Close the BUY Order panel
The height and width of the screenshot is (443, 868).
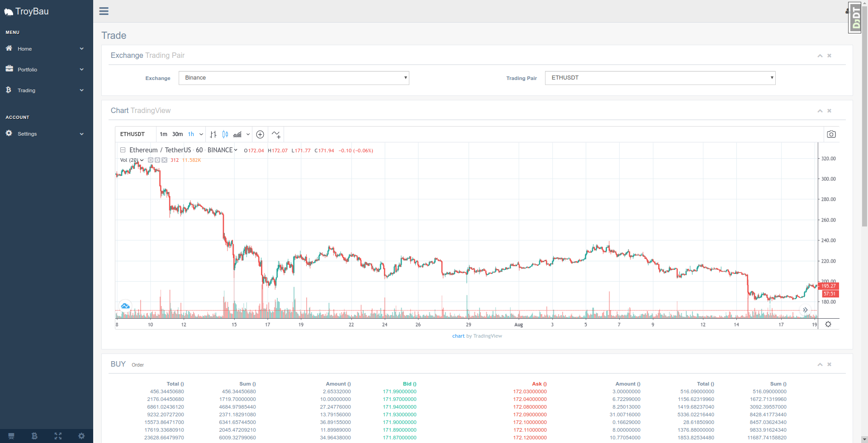[829, 364]
